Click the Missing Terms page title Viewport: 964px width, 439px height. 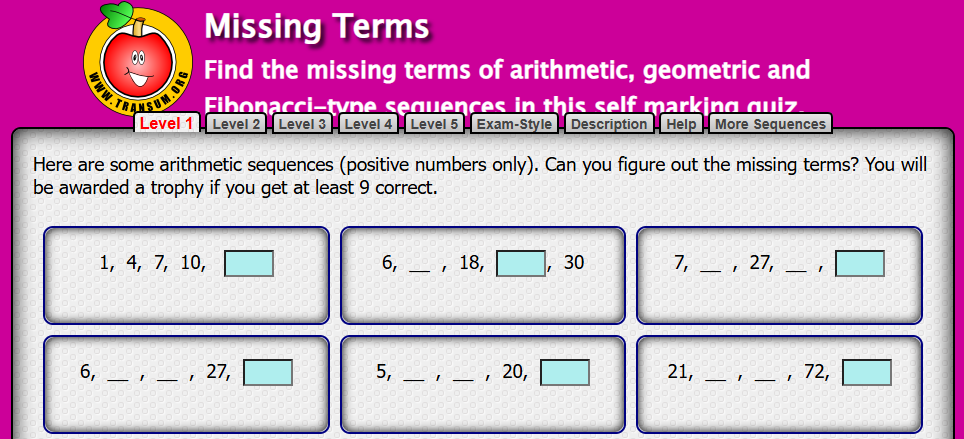pos(317,27)
